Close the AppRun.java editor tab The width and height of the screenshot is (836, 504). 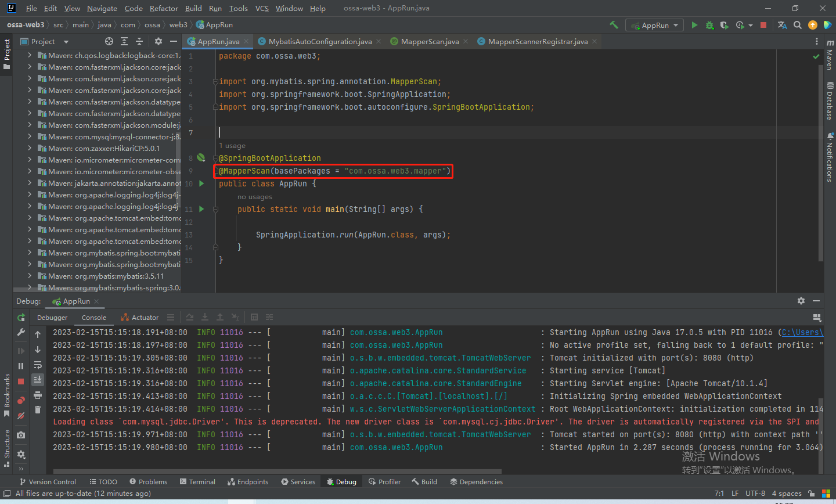pyautogui.click(x=246, y=41)
